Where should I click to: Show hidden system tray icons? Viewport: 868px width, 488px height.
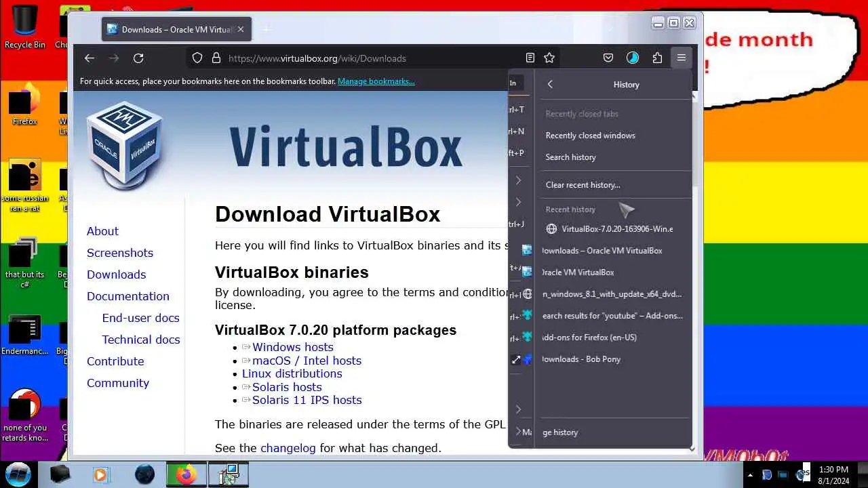[x=750, y=475]
